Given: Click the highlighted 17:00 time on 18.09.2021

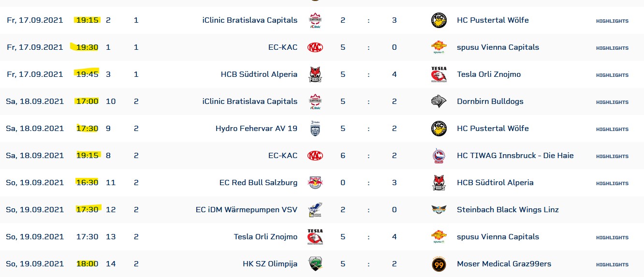Looking at the screenshot, I should coord(87,102).
